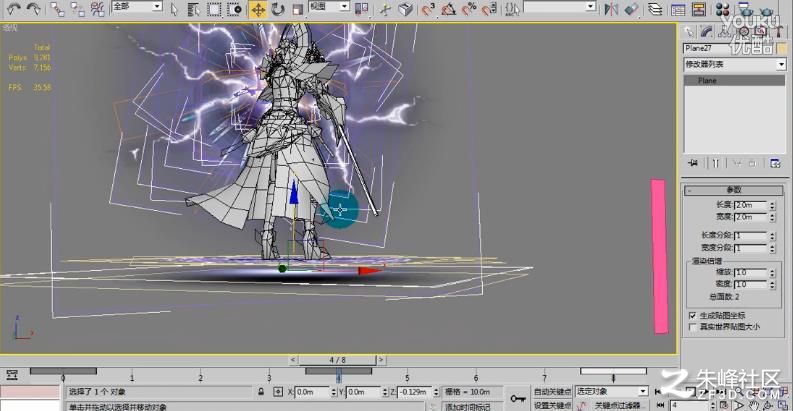Toggle the Percent Snap button
Viewport: 793px width, 411px height.
point(469,9)
